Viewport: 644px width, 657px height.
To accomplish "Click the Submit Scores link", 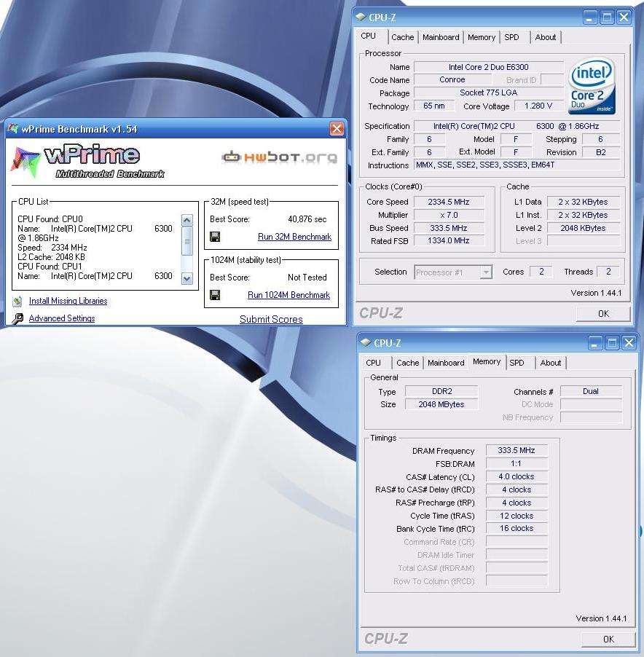I will [x=271, y=319].
